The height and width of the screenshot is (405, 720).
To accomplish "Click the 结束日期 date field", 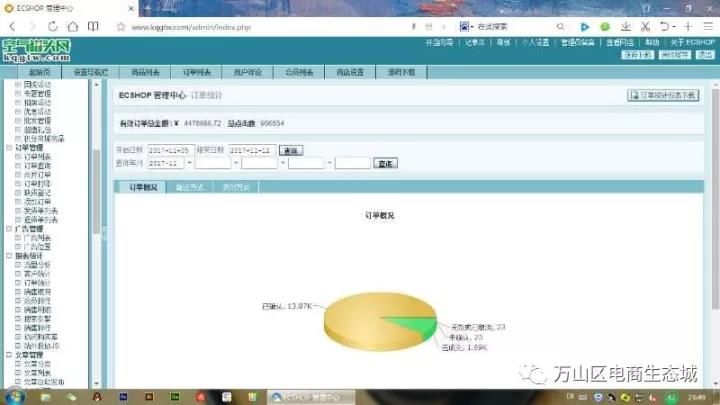I will point(252,150).
